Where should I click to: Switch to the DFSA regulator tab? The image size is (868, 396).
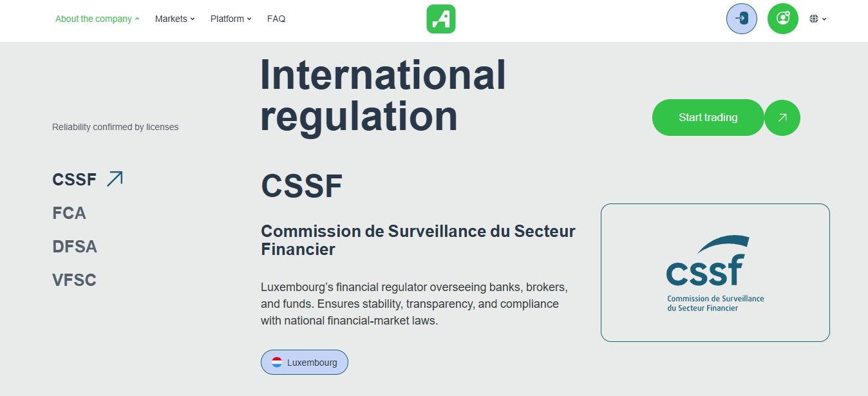click(75, 247)
